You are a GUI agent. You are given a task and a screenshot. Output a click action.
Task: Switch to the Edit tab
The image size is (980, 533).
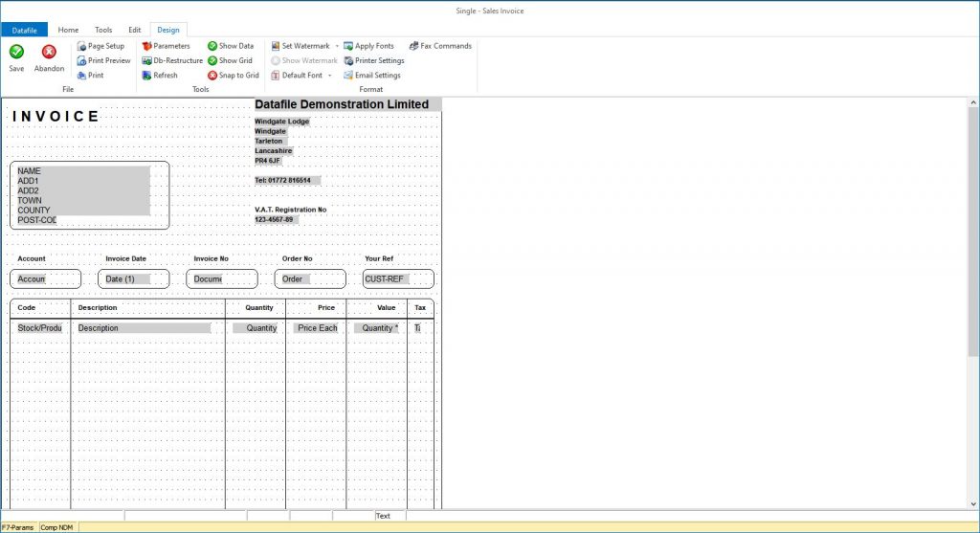point(134,30)
